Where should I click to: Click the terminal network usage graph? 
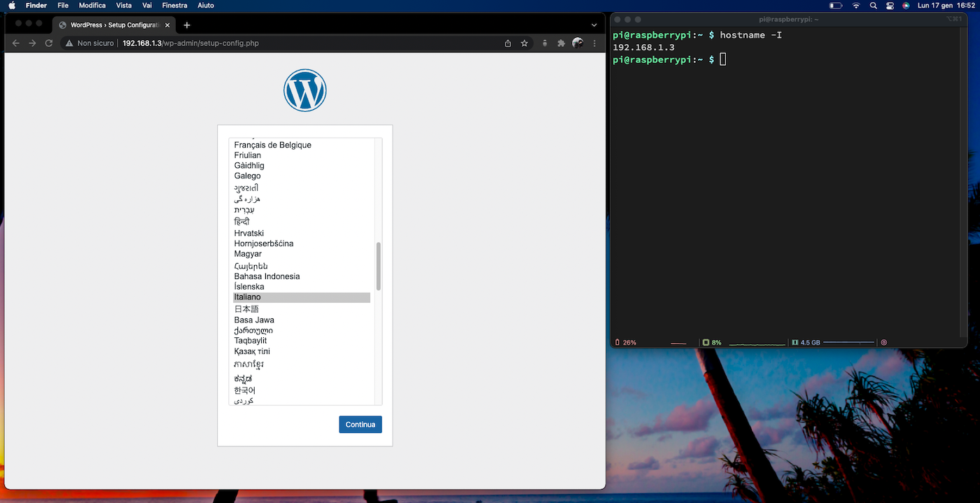pos(756,342)
